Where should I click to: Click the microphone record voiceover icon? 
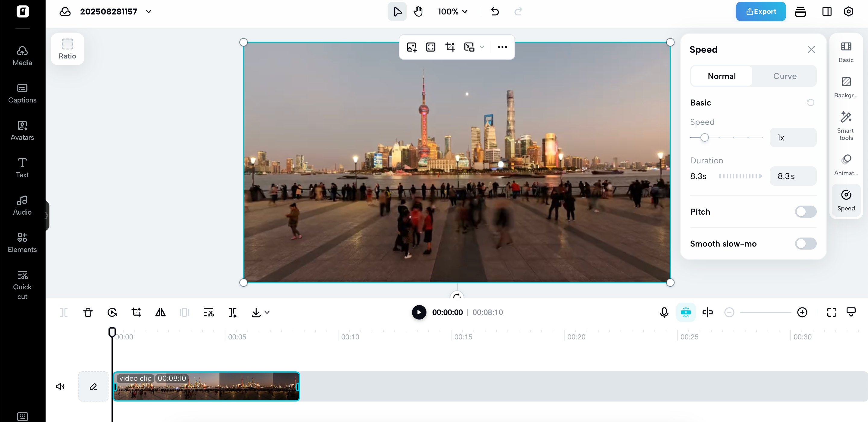pos(664,313)
